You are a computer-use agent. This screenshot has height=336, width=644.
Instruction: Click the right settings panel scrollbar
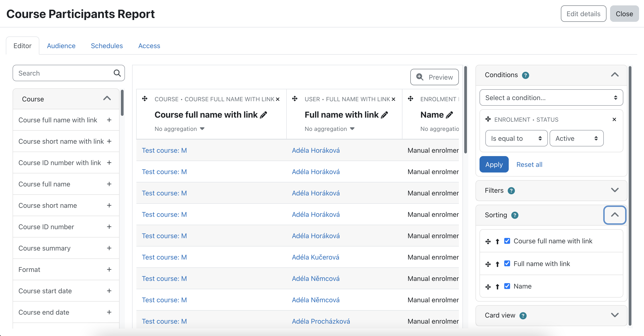pyautogui.click(x=630, y=196)
